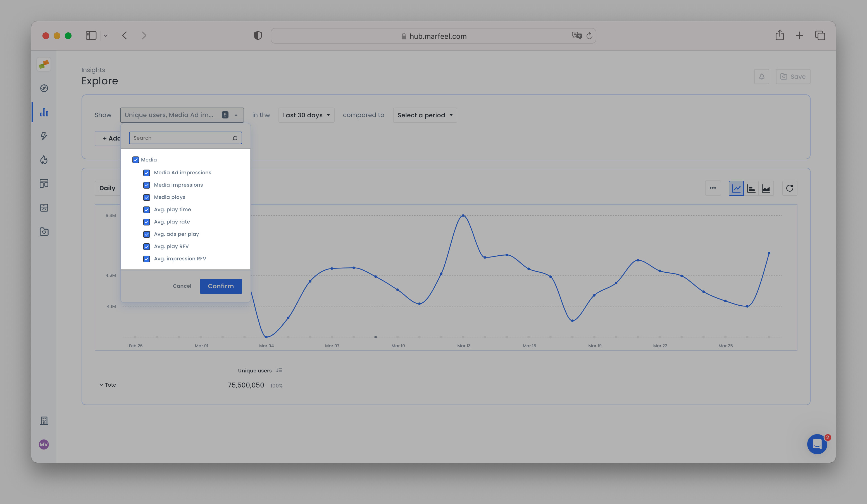Open the flame trending sidebar icon
The width and height of the screenshot is (867, 504).
click(44, 160)
